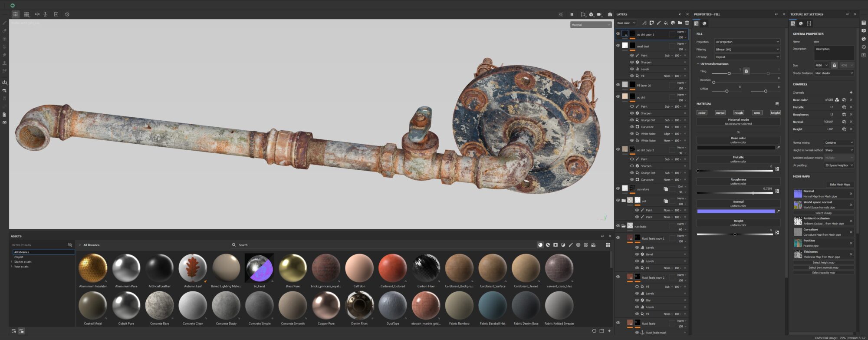Image resolution: width=868 pixels, height=340 pixels.
Task: Add an effect via magic wand icon
Action: pyautogui.click(x=644, y=23)
